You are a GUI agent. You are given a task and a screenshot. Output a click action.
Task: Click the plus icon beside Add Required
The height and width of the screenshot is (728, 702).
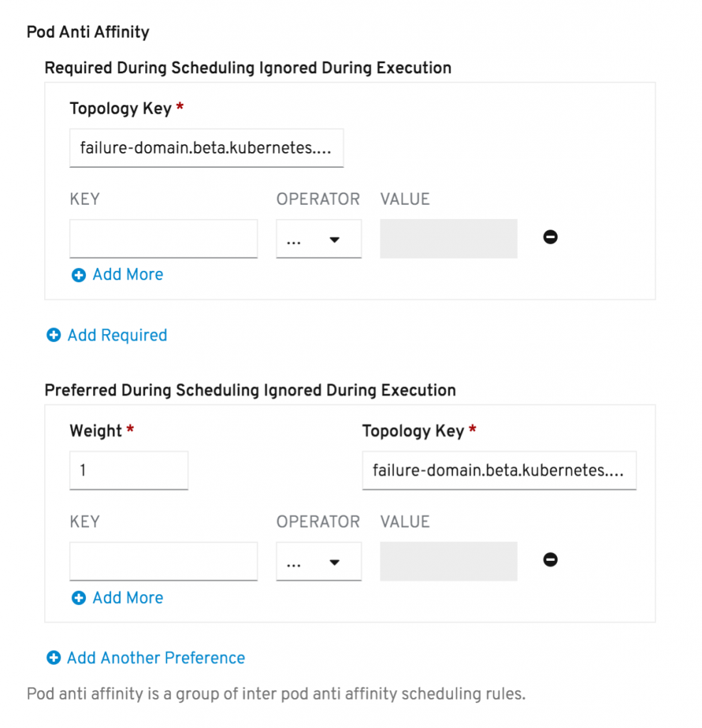tap(53, 336)
